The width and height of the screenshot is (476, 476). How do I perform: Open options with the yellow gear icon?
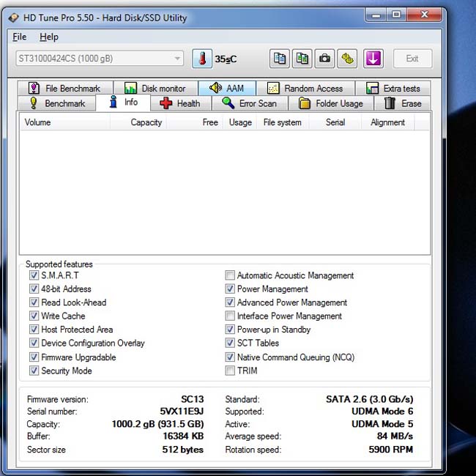[x=347, y=59]
